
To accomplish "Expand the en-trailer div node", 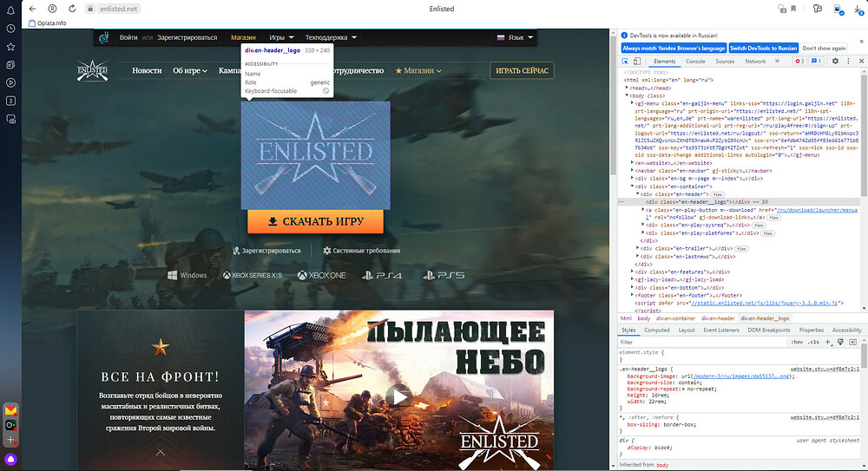I will coord(638,248).
